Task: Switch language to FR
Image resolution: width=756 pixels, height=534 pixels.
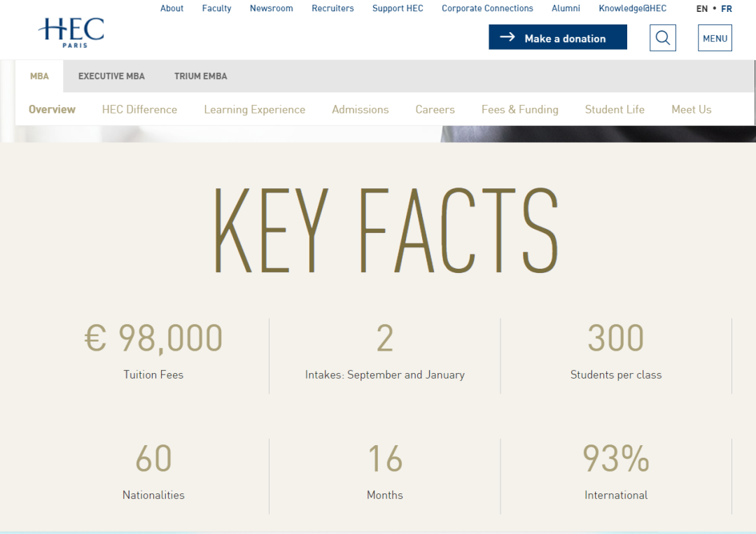Action: coord(727,8)
